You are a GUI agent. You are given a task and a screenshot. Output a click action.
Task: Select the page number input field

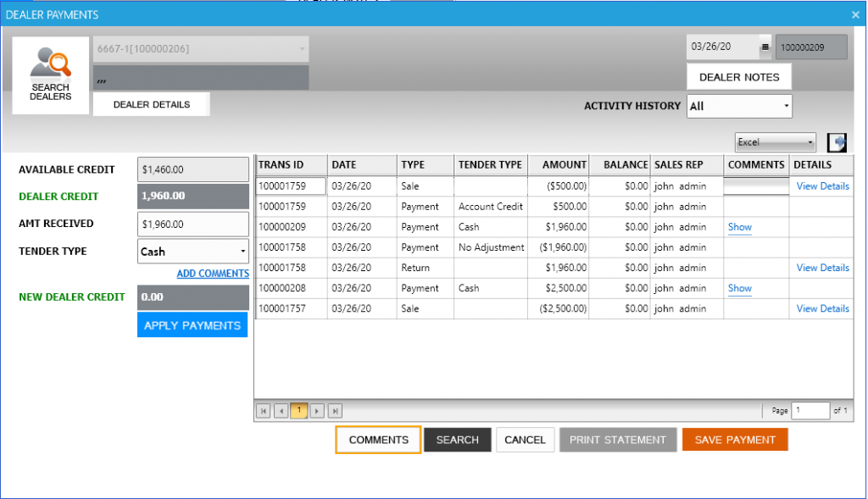coord(810,410)
